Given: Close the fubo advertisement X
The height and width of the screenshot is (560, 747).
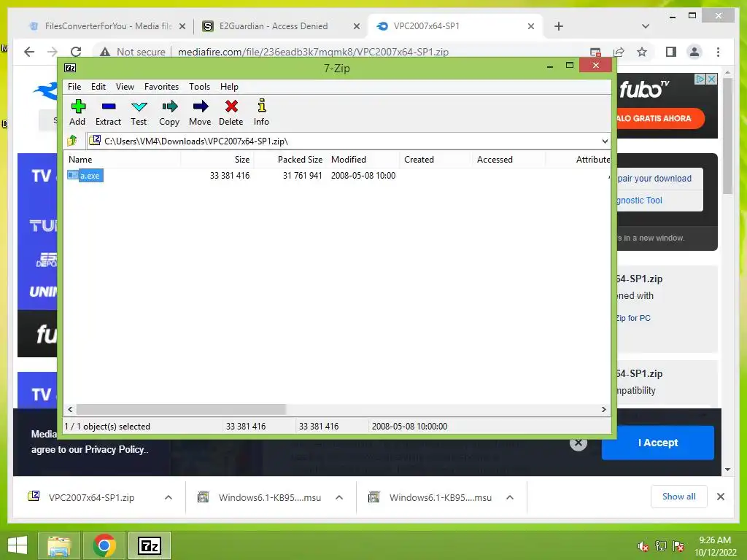Looking at the screenshot, I should pos(712,79).
